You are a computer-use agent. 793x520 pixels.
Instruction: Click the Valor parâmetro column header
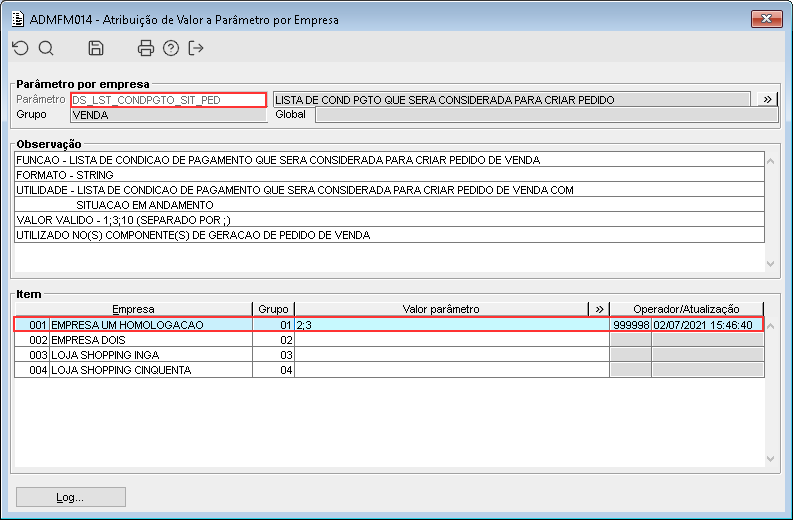pos(442,309)
